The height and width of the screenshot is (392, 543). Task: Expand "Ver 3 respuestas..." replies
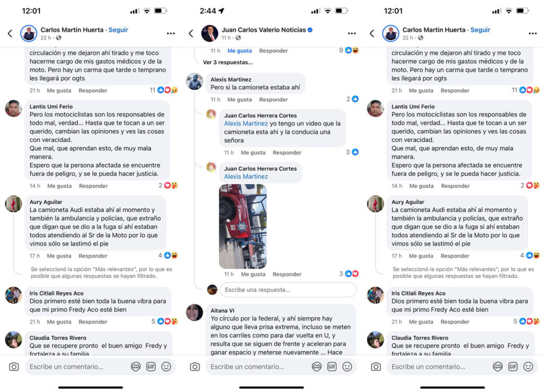pos(227,63)
